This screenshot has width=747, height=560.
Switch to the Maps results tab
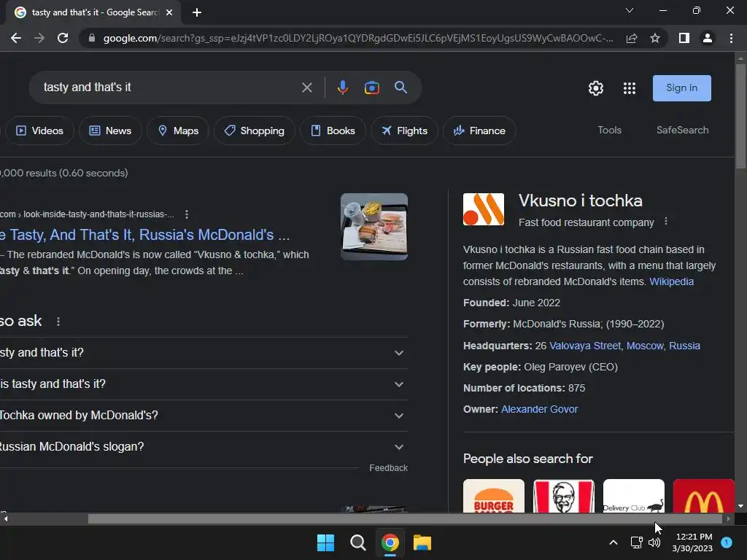point(178,131)
